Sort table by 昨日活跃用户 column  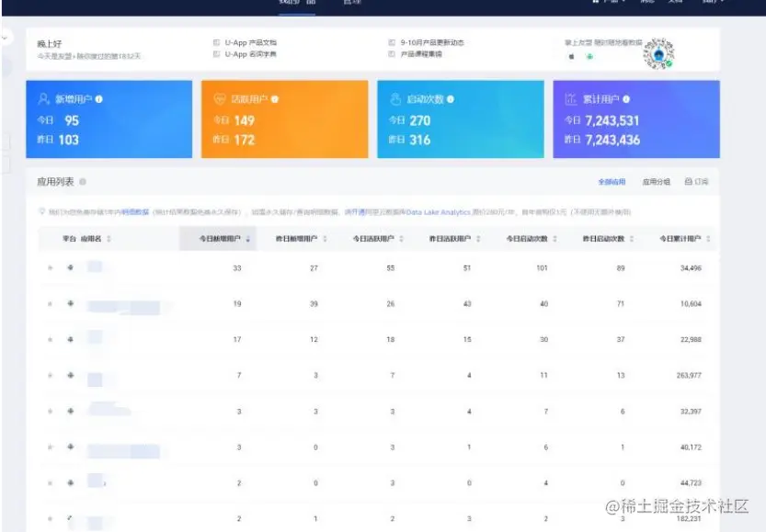pos(478,239)
